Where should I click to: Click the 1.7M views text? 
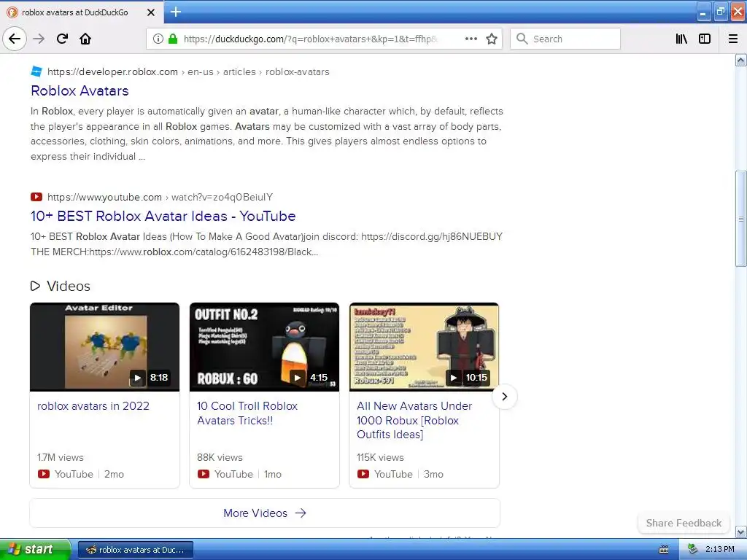point(61,457)
